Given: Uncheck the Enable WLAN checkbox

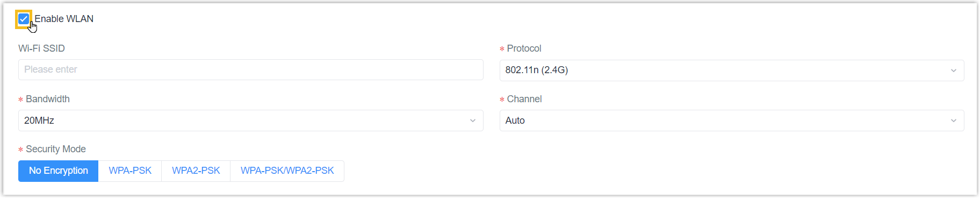Looking at the screenshot, I should (x=24, y=19).
